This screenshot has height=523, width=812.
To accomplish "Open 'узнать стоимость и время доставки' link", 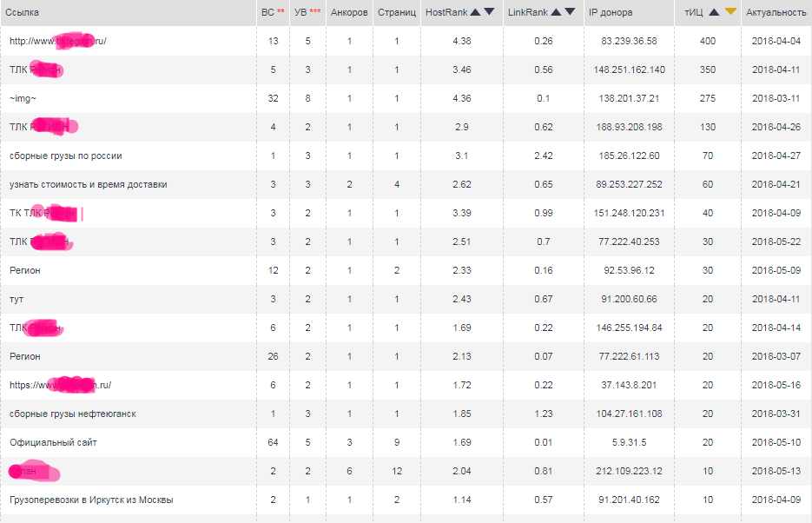I will pos(88,184).
